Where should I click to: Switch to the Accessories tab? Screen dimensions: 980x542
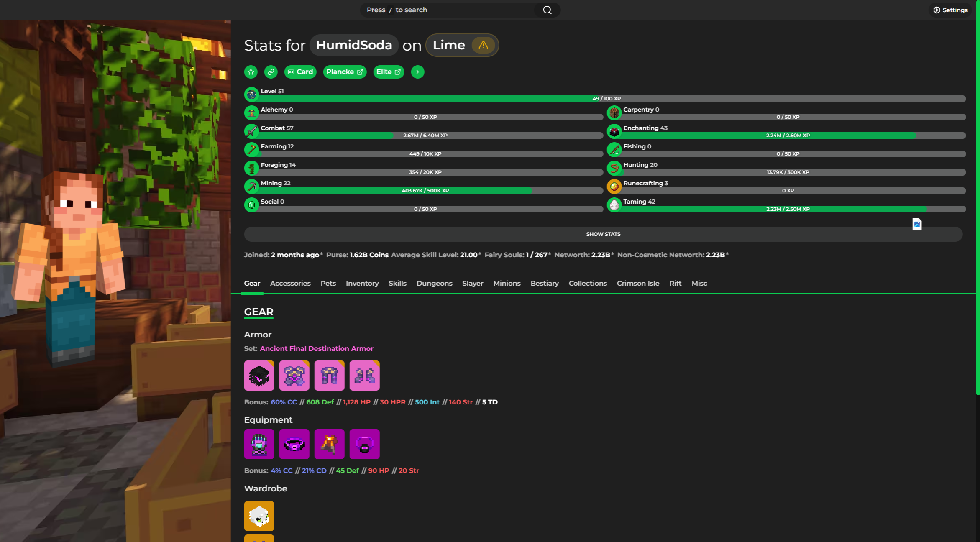290,283
